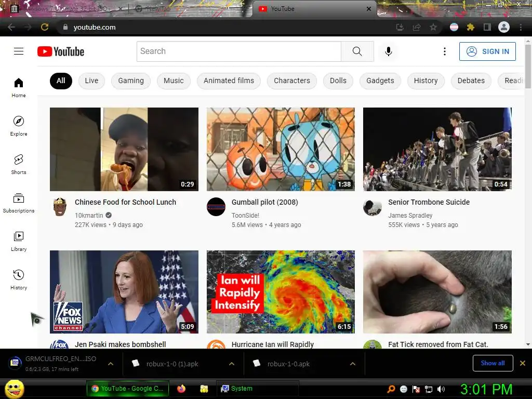The image size is (532, 399).
Task: Open Gumball pilot (2008) title
Action: 264,202
